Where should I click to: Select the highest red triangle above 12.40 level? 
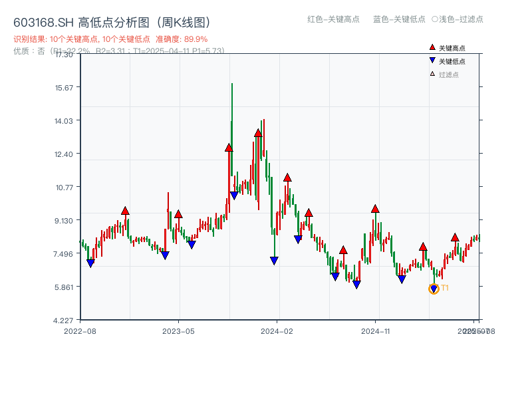coord(258,132)
